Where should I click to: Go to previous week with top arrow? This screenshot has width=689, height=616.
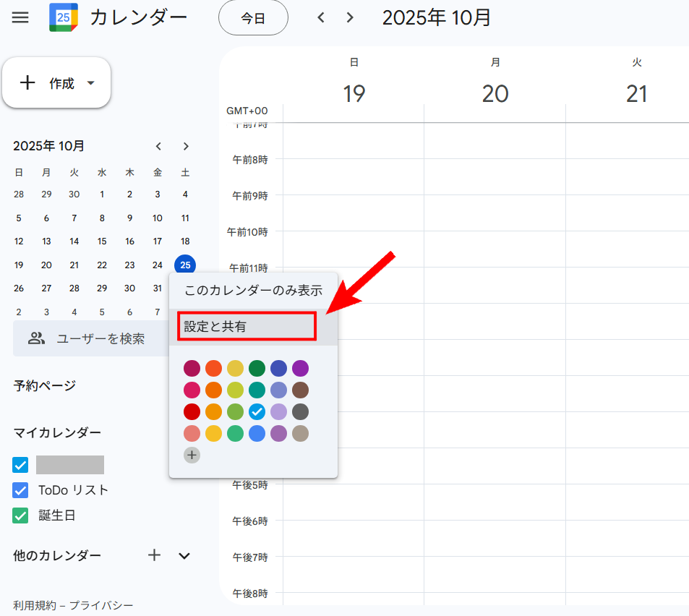pos(322,17)
